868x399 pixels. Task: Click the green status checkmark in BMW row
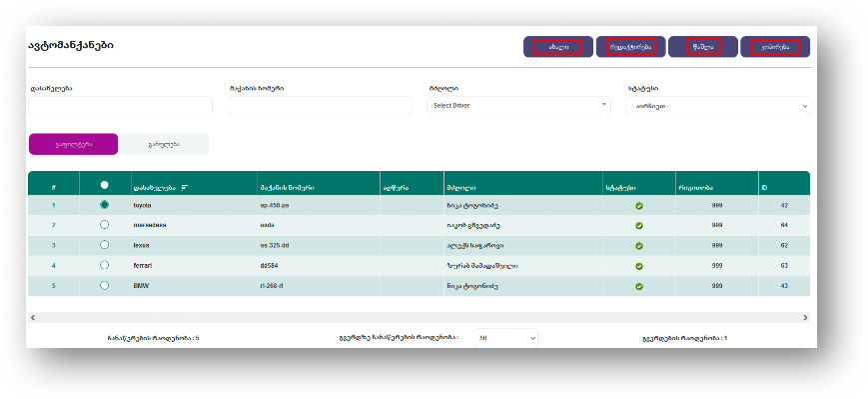pos(639,287)
